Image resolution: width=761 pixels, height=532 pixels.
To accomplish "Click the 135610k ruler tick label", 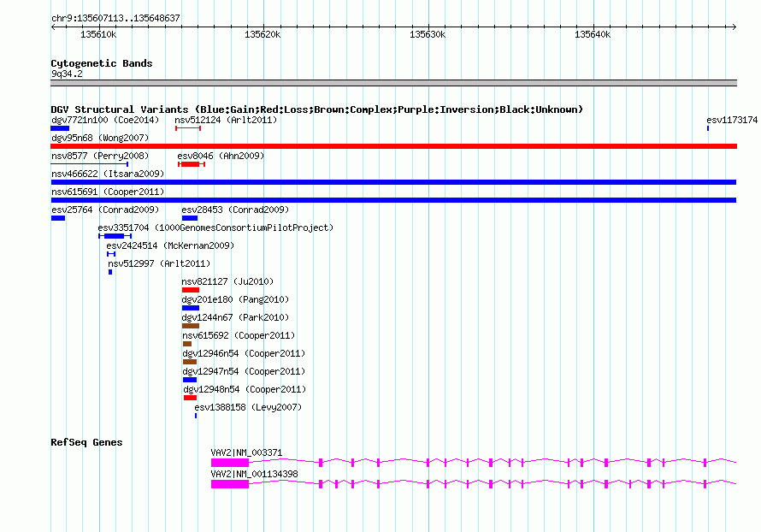I will 98,34.
